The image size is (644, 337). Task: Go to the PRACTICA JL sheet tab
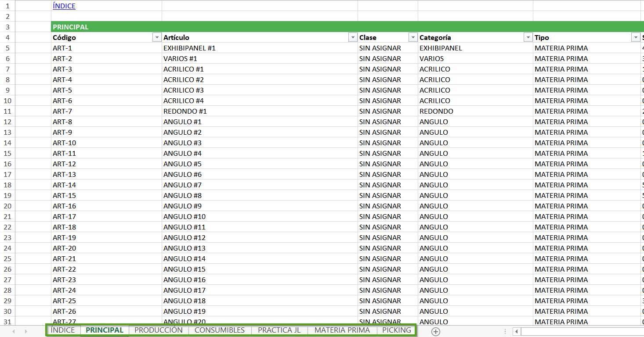279,330
